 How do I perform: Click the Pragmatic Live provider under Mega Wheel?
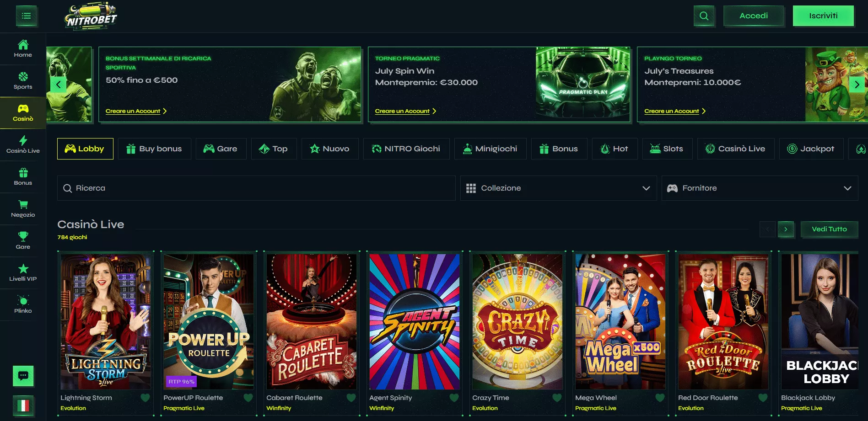596,408
